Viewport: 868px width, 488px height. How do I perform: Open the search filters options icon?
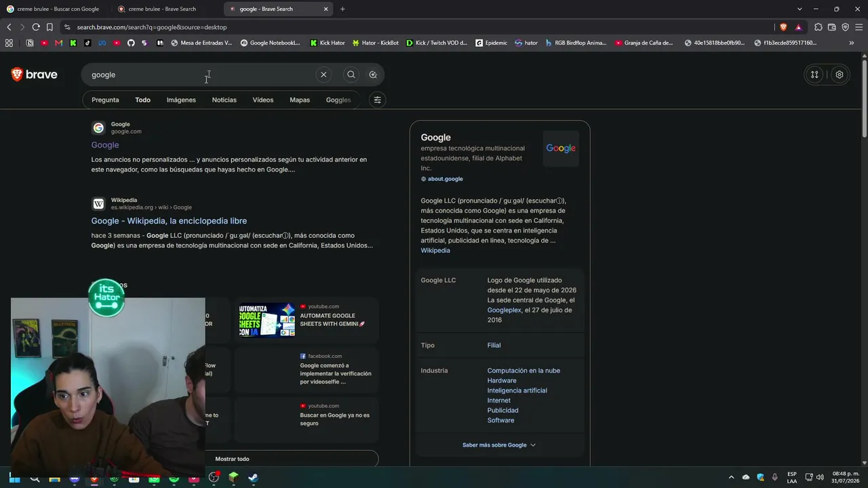pyautogui.click(x=378, y=100)
